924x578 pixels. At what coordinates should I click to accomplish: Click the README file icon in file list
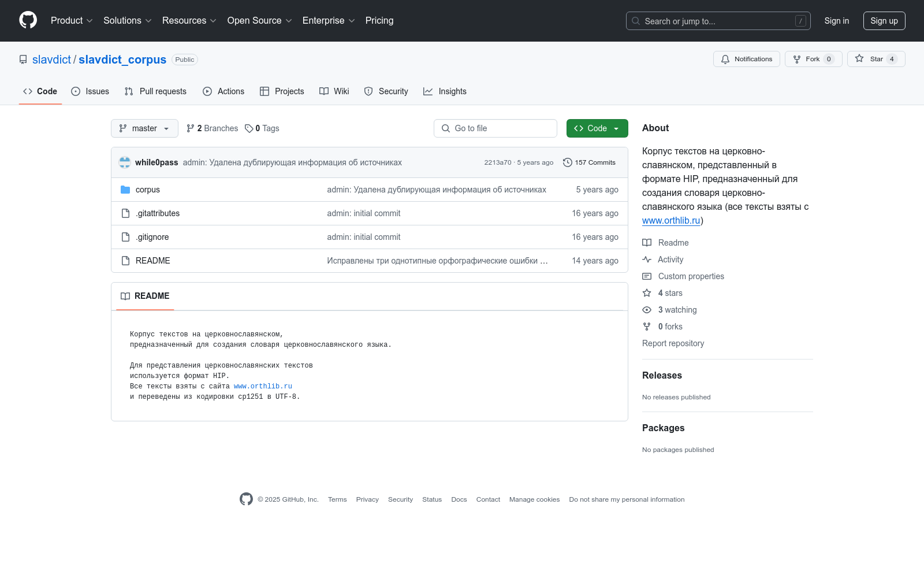pyautogui.click(x=125, y=261)
